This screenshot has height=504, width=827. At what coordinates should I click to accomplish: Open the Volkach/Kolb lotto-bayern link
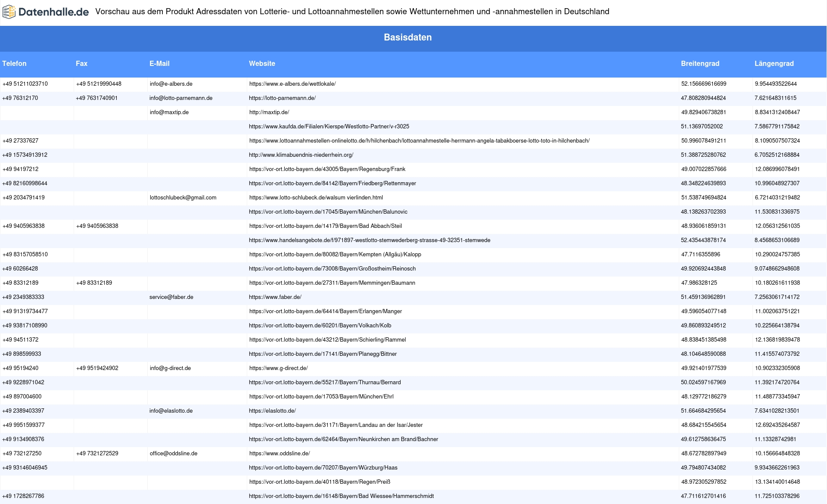320,326
